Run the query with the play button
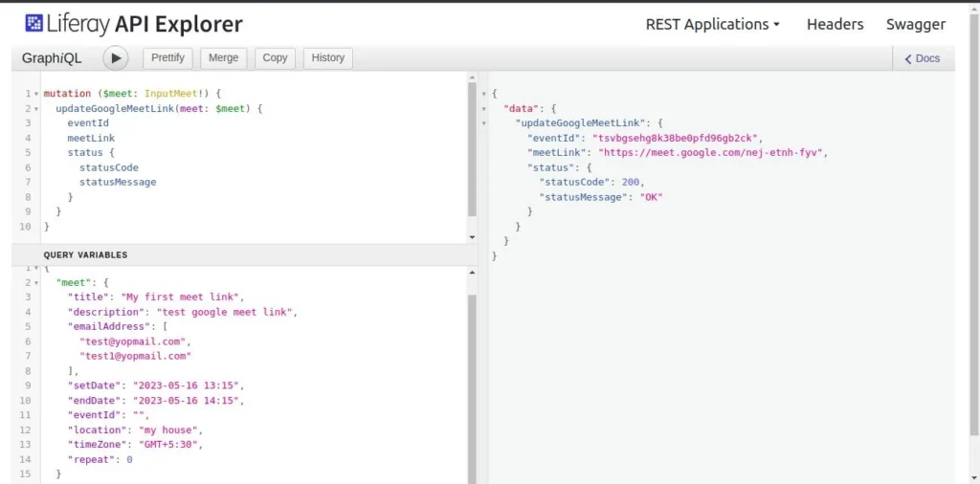The image size is (980, 484). pyautogui.click(x=116, y=58)
